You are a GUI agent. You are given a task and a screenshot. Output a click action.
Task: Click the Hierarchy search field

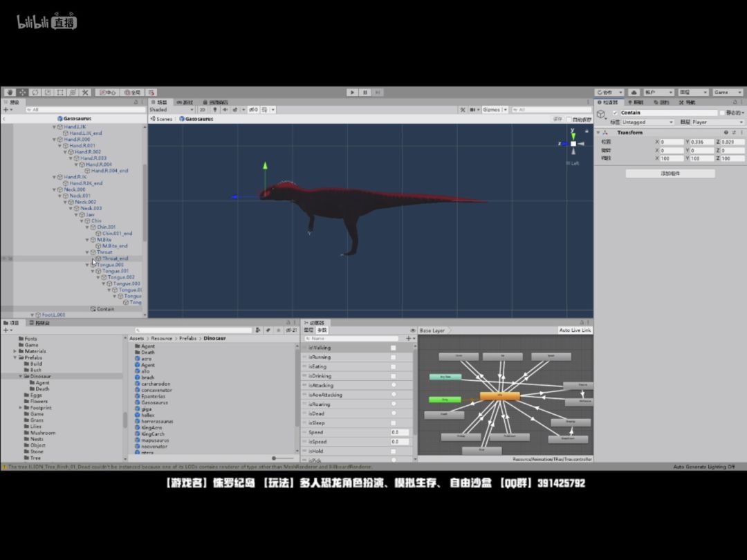(x=86, y=109)
